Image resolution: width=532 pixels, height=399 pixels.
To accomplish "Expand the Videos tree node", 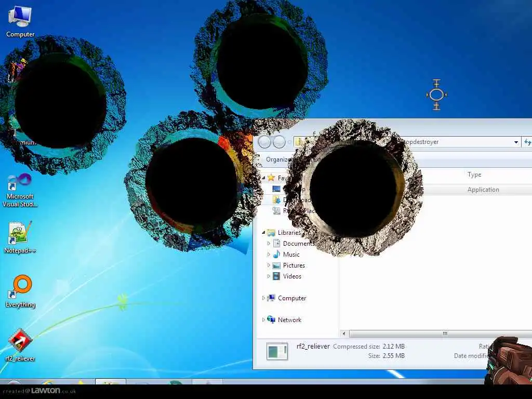I will tap(269, 276).
